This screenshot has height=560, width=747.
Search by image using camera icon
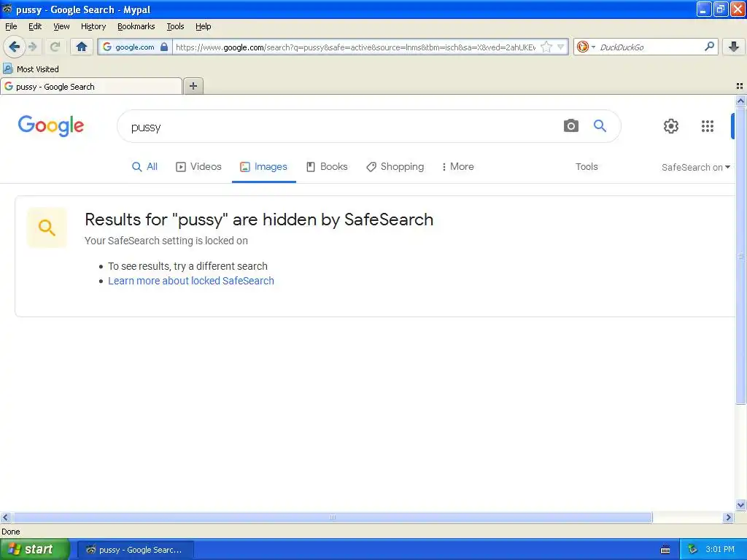click(570, 125)
